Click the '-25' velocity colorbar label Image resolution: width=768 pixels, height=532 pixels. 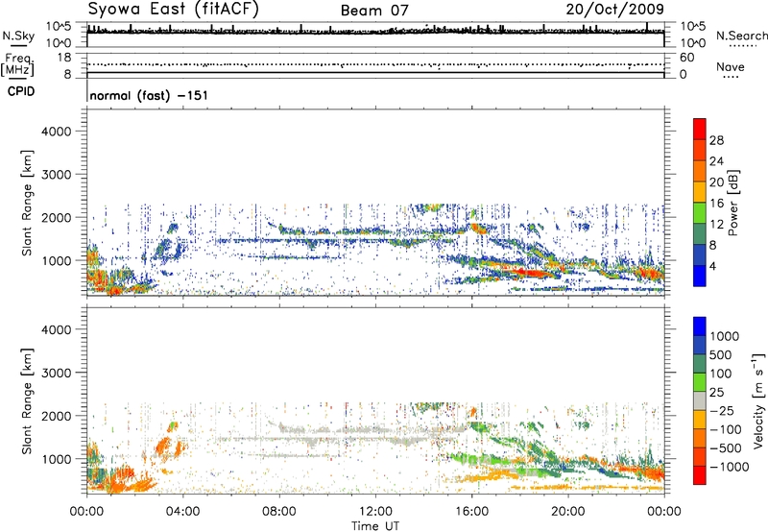click(x=722, y=410)
